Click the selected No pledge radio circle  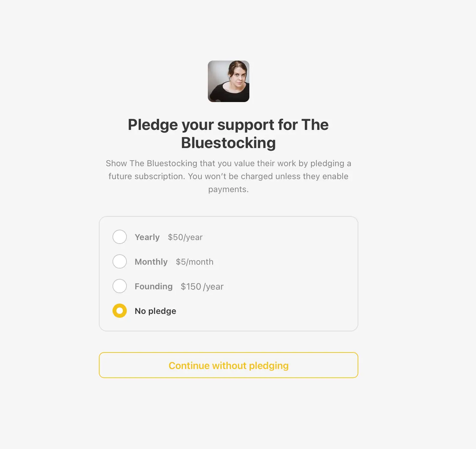120,311
